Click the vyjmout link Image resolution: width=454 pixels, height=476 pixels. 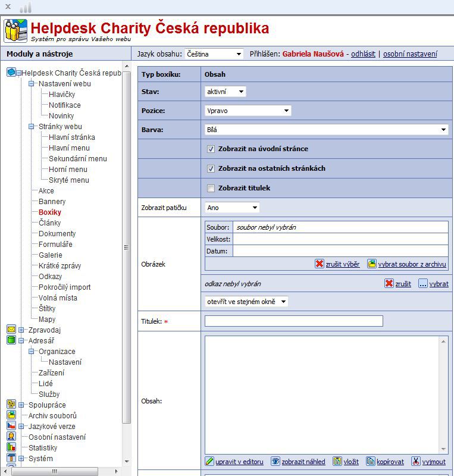[434, 462]
